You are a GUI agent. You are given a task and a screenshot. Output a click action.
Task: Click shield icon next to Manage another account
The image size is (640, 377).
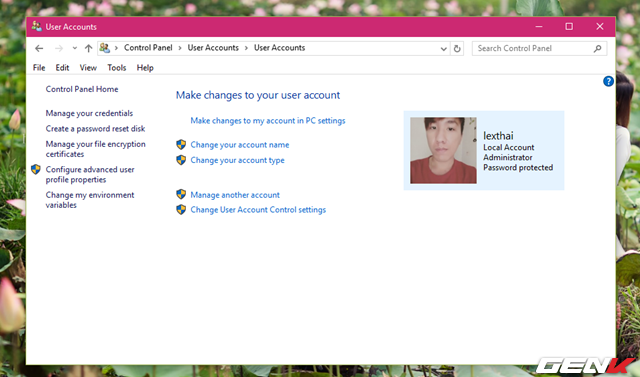[181, 194]
